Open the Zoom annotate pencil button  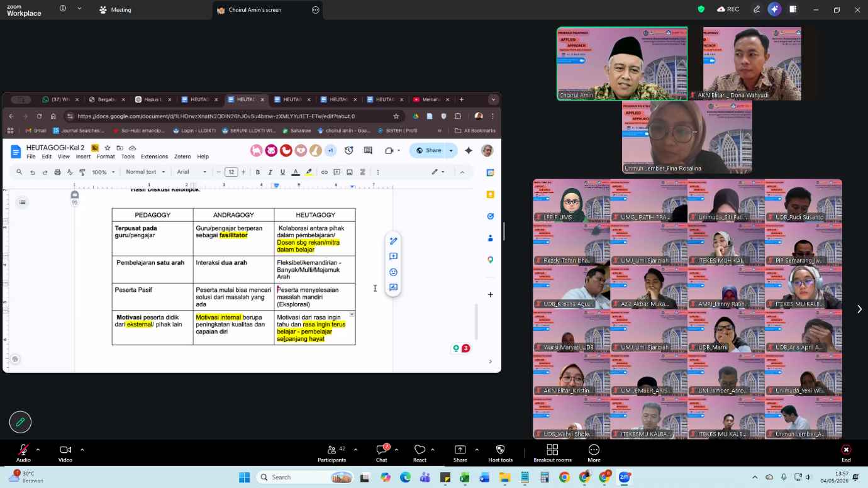pos(20,422)
